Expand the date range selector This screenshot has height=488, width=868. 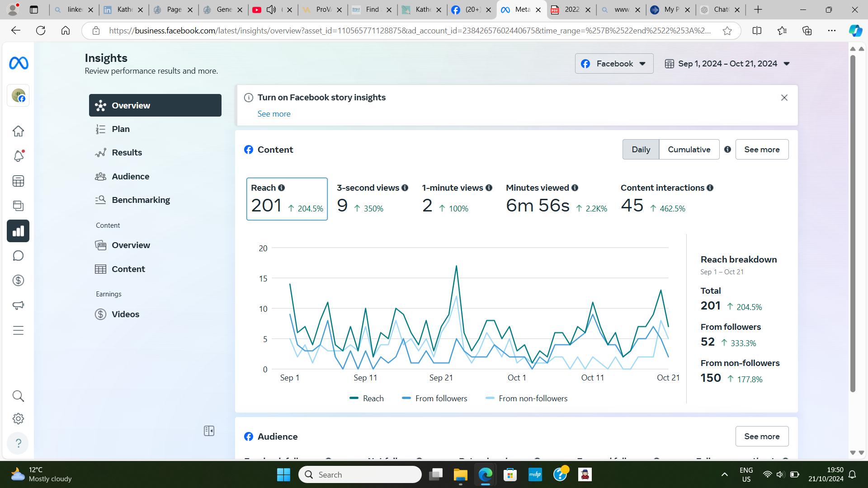click(x=727, y=64)
